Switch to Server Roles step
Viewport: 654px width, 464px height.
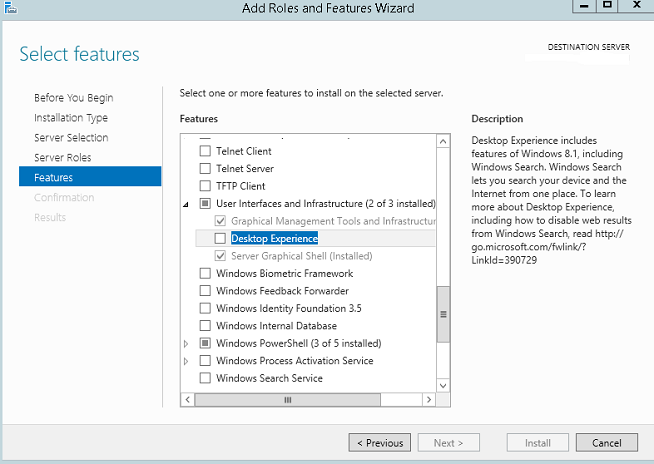pos(63,157)
